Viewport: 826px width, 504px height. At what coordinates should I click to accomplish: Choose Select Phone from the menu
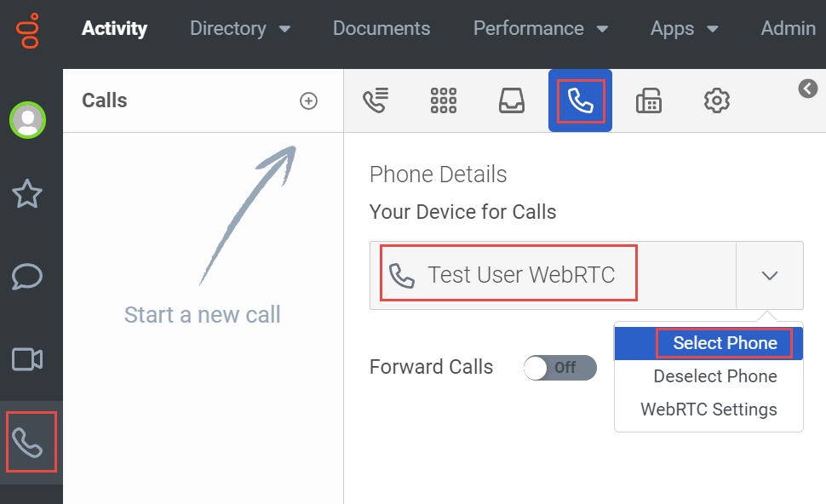coord(726,342)
